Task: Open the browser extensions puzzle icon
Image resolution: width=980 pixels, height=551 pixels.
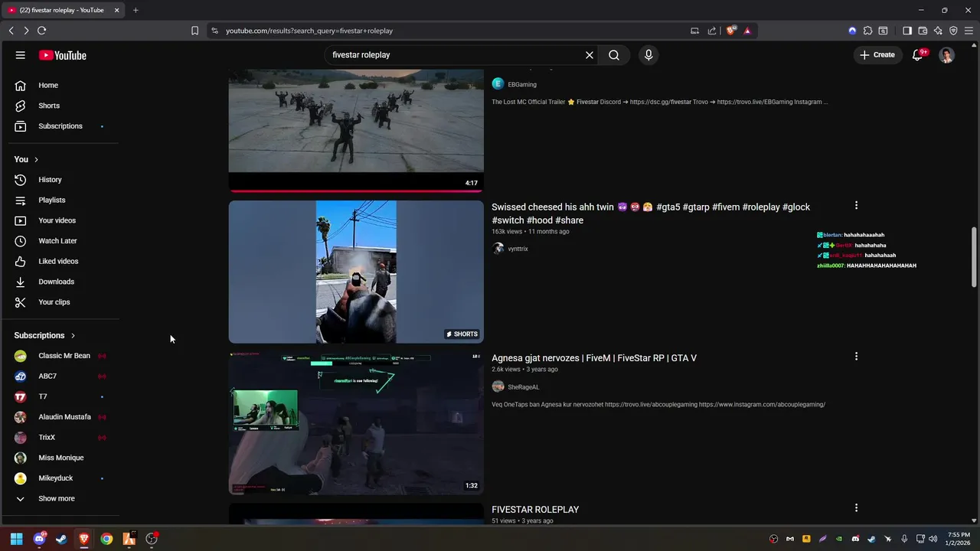Action: point(867,31)
